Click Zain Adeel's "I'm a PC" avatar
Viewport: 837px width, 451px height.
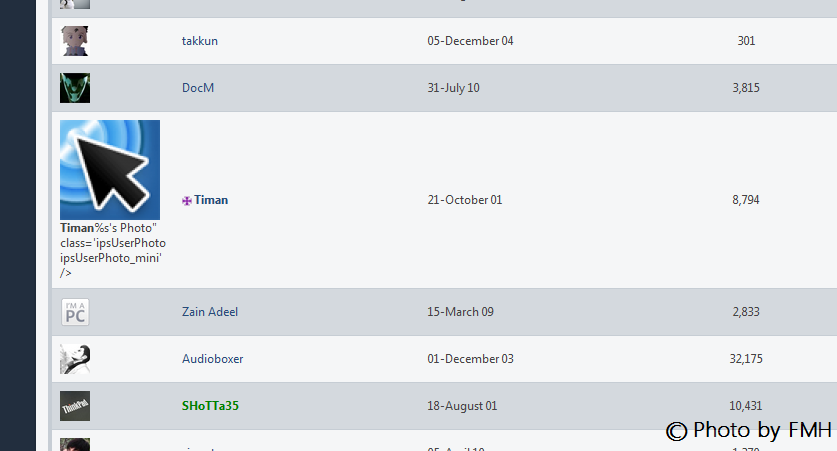click(x=75, y=312)
